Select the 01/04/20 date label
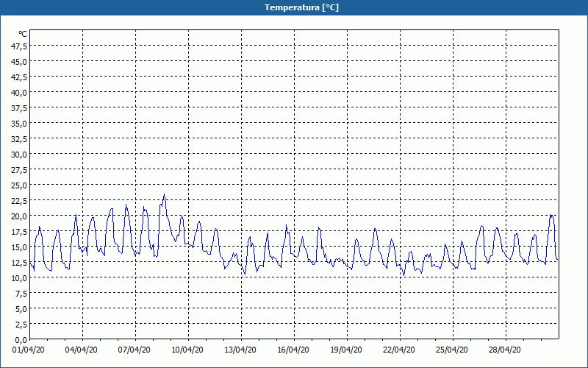This screenshot has height=368, width=588. pos(29,350)
